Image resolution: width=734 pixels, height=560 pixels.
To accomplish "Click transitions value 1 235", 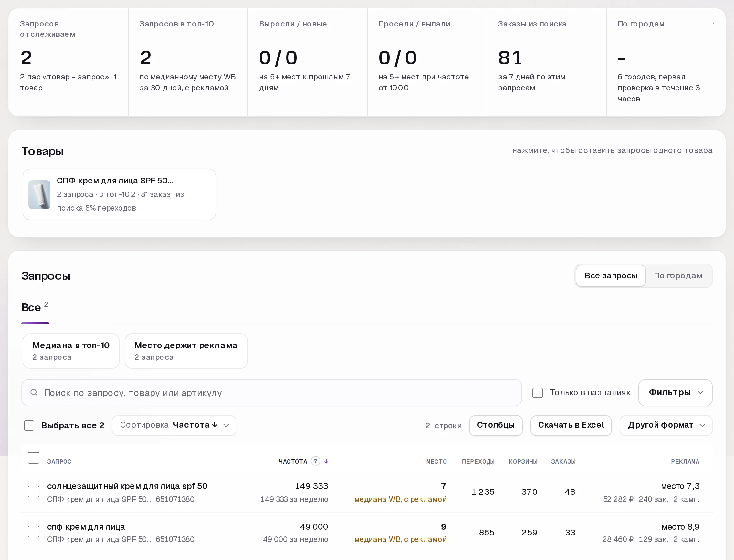I will [483, 492].
